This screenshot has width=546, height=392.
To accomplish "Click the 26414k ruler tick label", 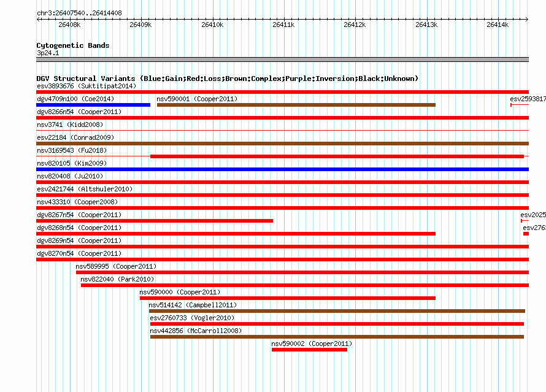I will tap(498, 25).
